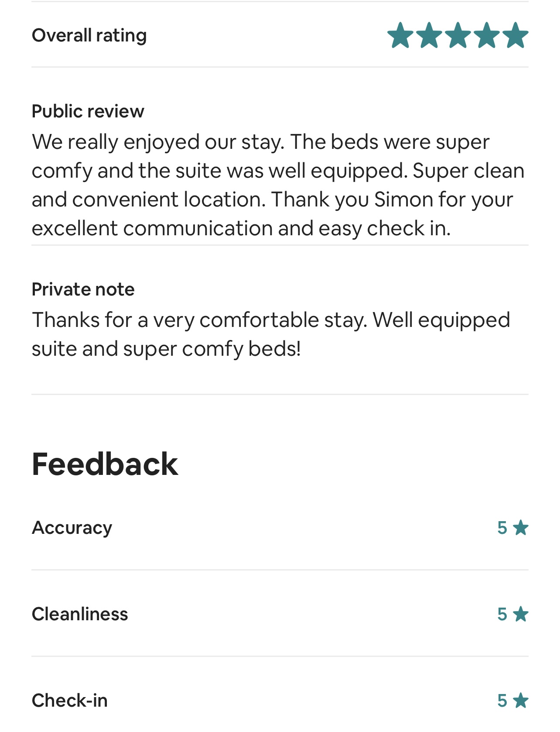
Task: Select the Accuracy feedback label
Action: [x=72, y=528]
